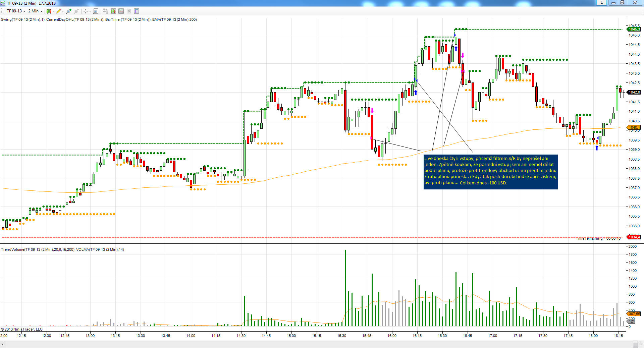
Task: Open the chart style dropdown arrow
Action: click(53, 11)
